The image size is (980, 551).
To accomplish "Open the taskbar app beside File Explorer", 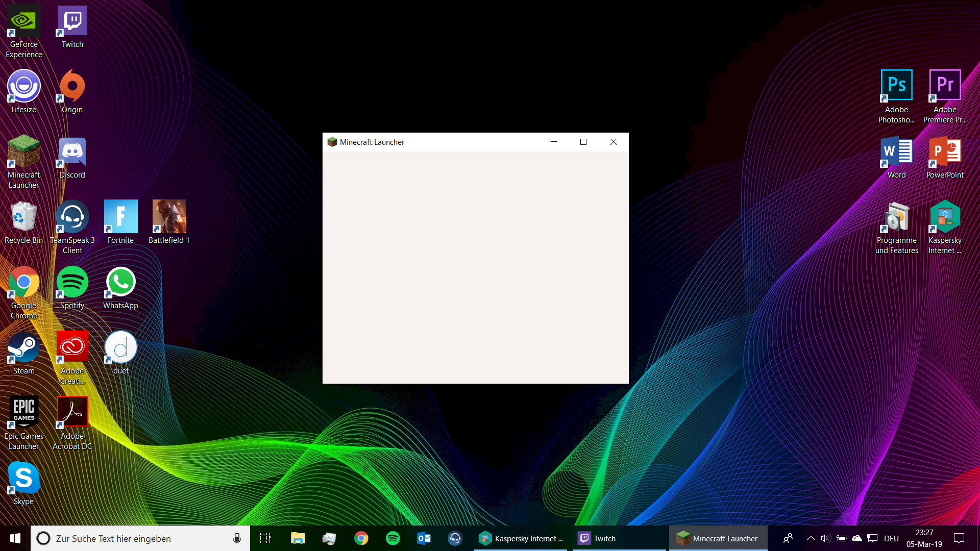I will pos(329,538).
